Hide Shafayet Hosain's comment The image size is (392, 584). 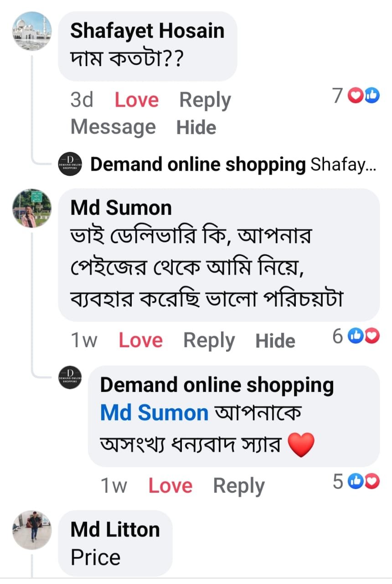tap(196, 127)
